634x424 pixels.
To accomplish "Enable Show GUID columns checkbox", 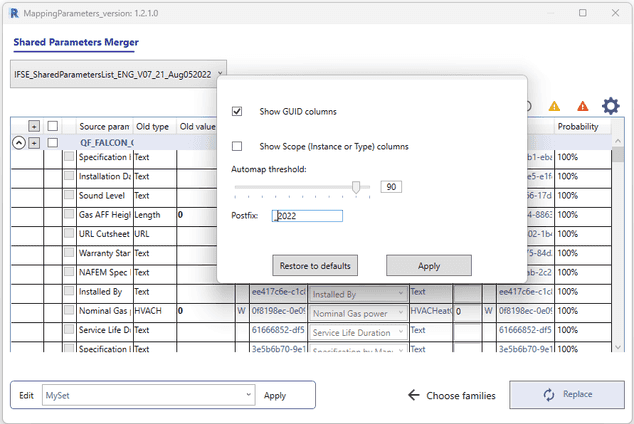I will point(237,111).
